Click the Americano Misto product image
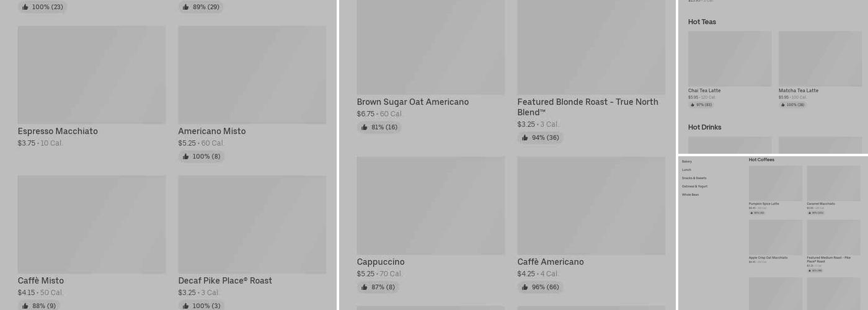The width and height of the screenshot is (868, 310). 252,74
